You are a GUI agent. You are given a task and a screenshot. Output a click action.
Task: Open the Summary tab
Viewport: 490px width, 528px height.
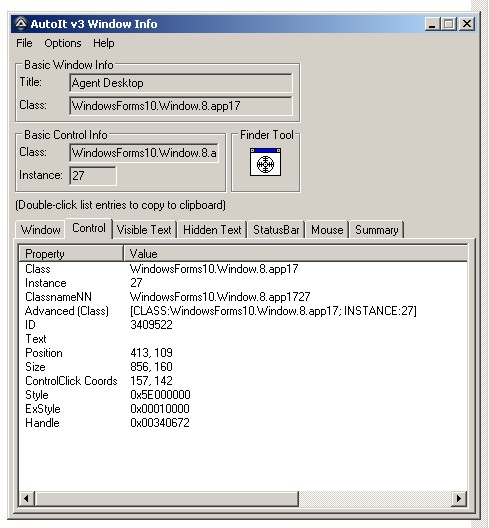(377, 230)
